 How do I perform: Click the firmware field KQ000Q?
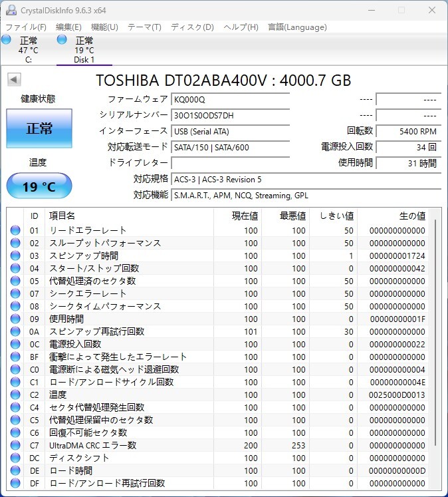coord(230,100)
